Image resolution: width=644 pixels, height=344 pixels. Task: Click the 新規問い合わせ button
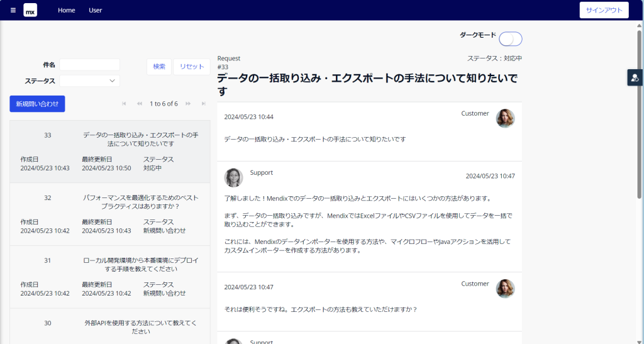coord(37,104)
